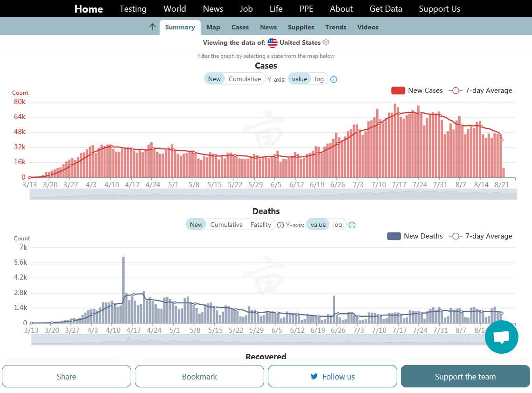This screenshot has height=393, width=532.
Task: Switch Cases chart to Cumulative
Action: pyautogui.click(x=245, y=79)
